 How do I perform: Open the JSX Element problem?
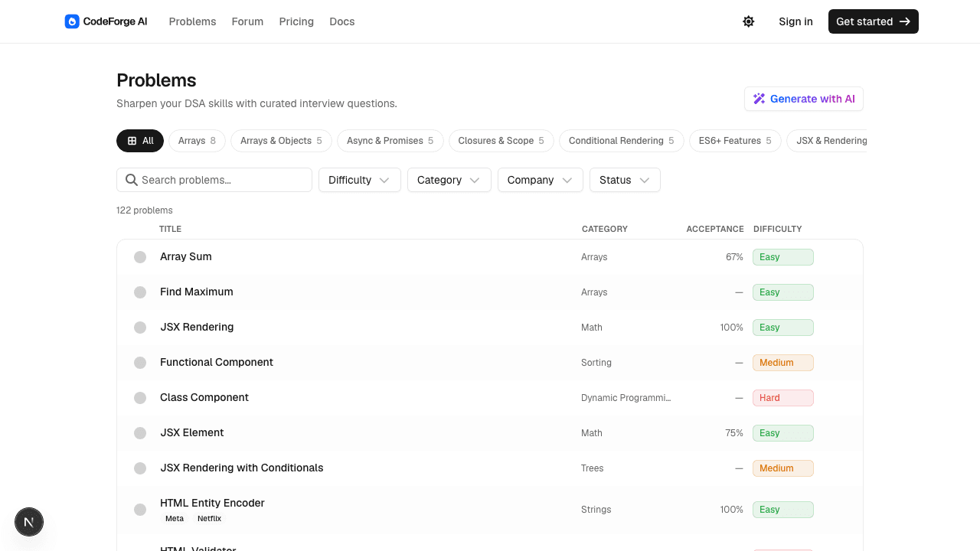[192, 432]
